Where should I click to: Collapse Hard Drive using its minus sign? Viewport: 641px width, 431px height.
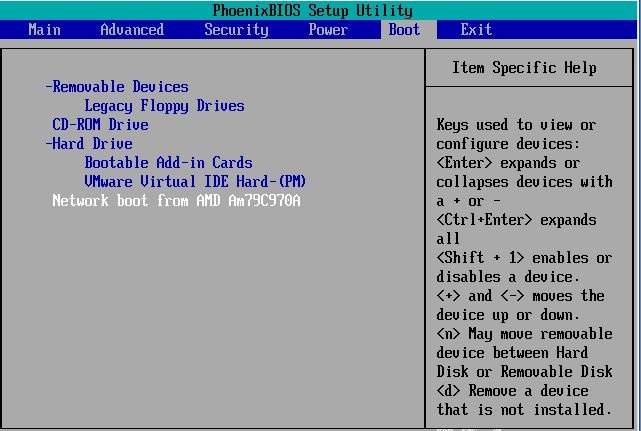48,144
